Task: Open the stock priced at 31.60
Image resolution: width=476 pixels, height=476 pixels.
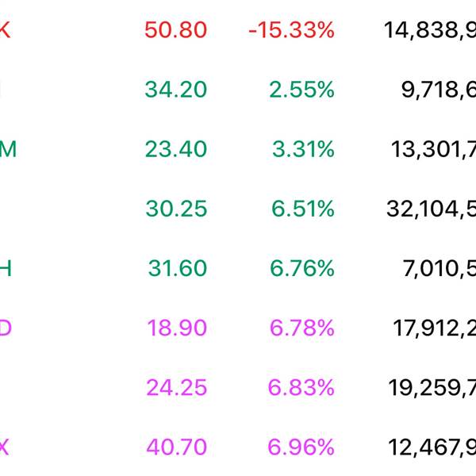Action: 177,268
